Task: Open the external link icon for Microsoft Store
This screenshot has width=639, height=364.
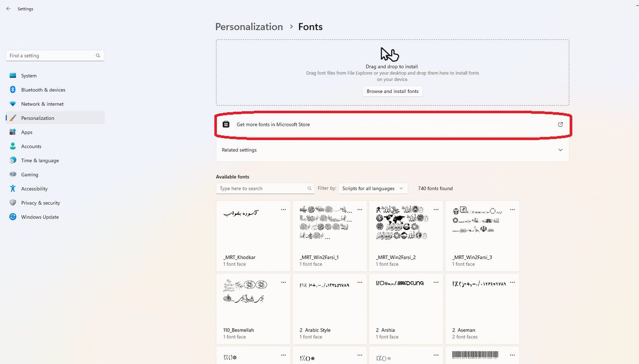Action: coord(560,124)
